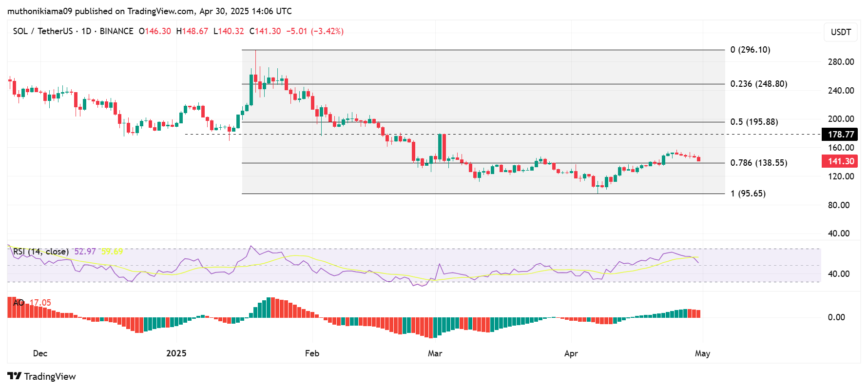
Task: Click the 120.00 price axis label
Action: 841,176
